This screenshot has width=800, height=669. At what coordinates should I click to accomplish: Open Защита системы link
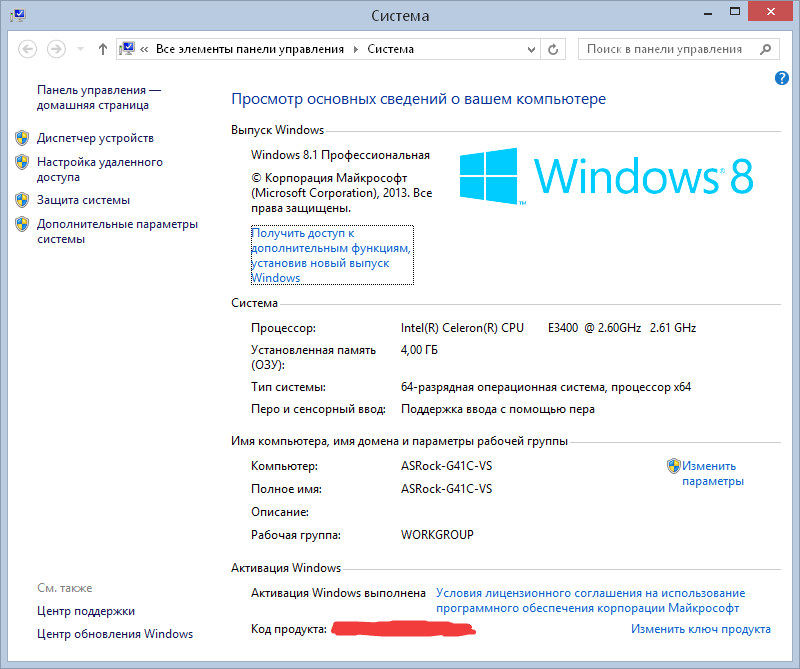(x=83, y=200)
